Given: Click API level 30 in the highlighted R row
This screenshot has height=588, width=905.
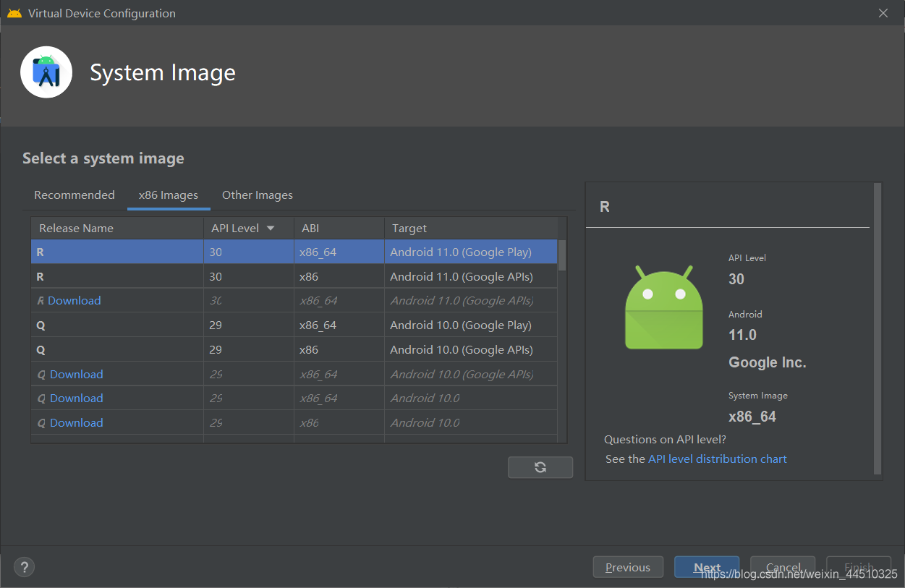Looking at the screenshot, I should coord(216,252).
